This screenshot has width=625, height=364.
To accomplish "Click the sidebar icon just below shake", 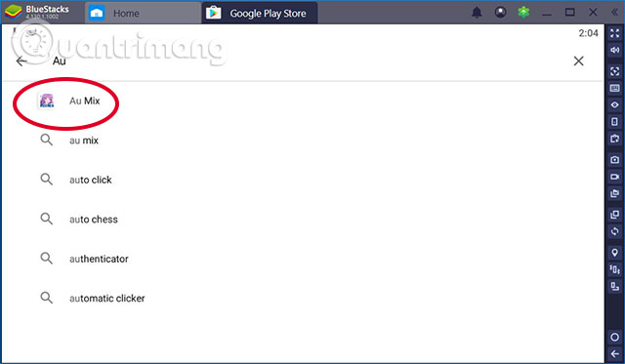I will [x=614, y=286].
